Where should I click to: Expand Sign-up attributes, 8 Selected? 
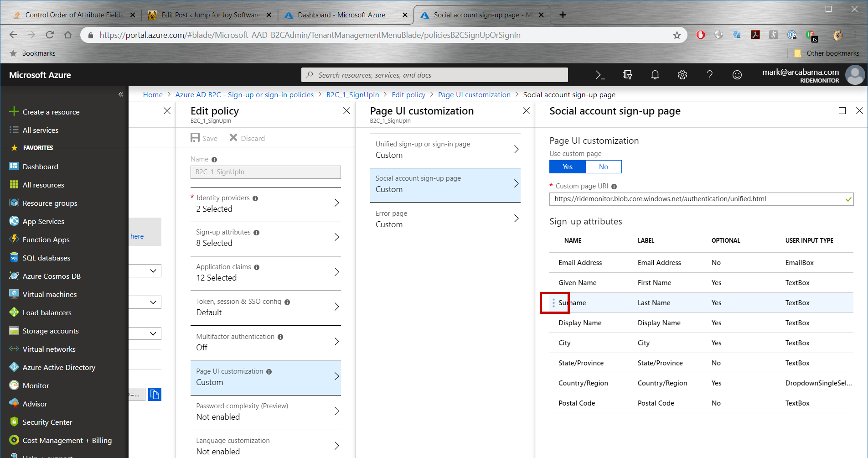(266, 238)
